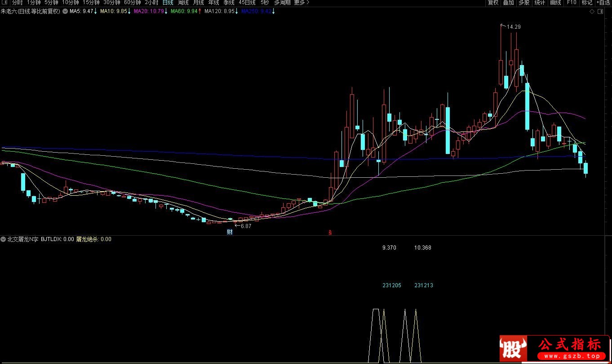Open the 多周期 multi-period view
This screenshot has width=612, height=364.
click(x=283, y=3)
